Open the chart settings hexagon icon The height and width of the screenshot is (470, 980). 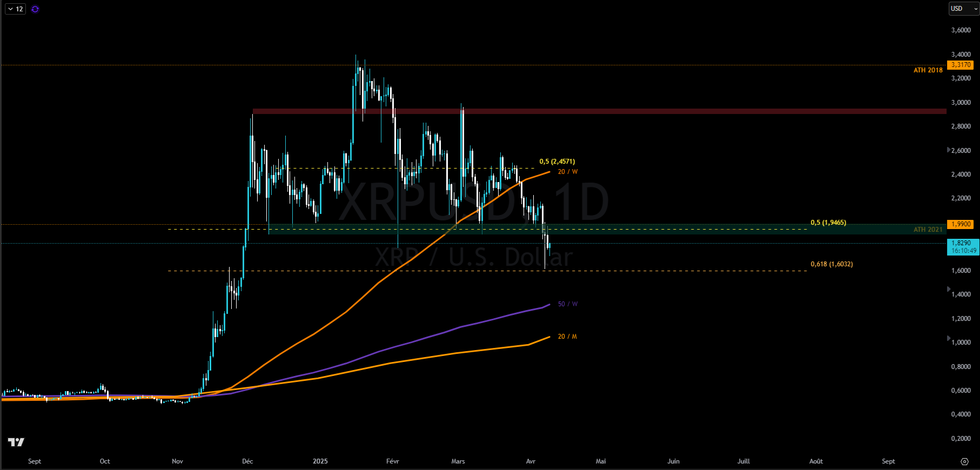tap(964, 461)
